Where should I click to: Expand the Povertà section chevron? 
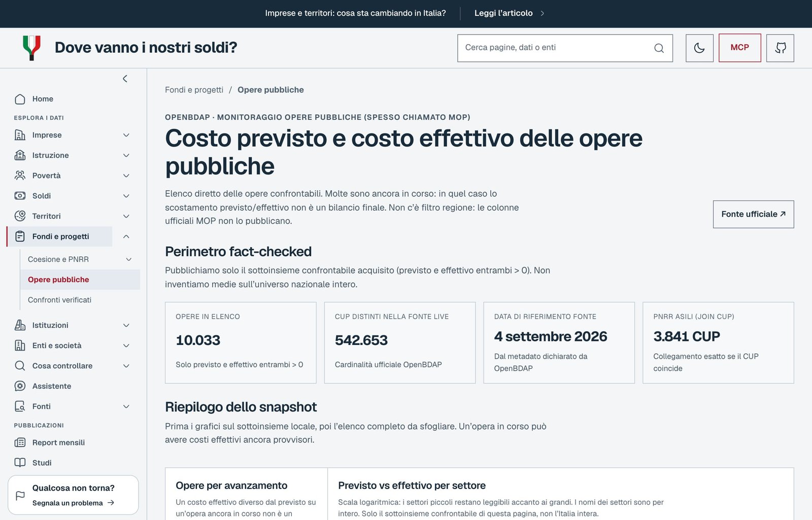pyautogui.click(x=126, y=176)
